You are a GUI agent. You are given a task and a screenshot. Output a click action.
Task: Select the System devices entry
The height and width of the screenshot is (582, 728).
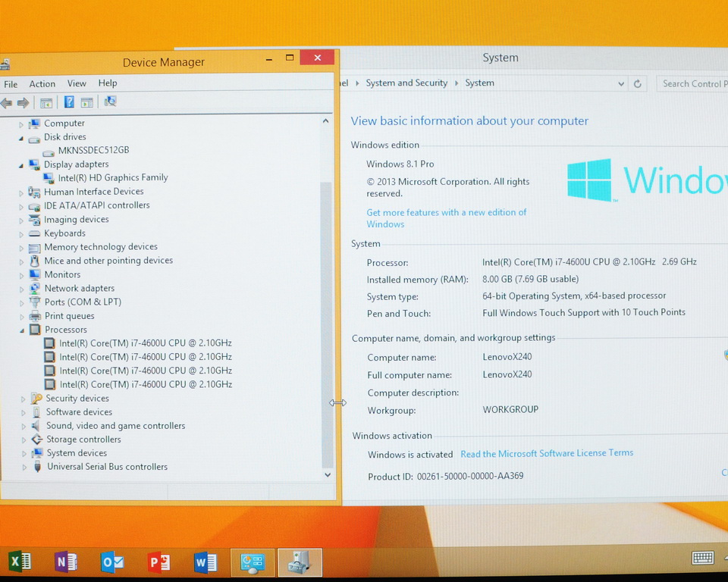pyautogui.click(x=77, y=453)
